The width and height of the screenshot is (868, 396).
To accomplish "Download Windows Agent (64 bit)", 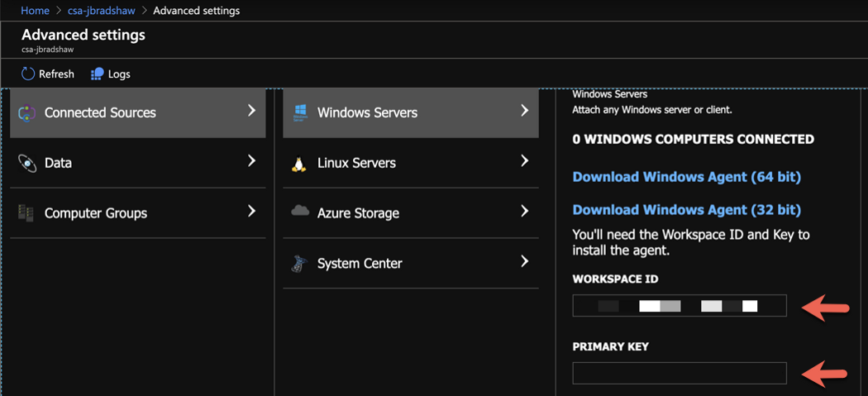I will click(x=686, y=177).
